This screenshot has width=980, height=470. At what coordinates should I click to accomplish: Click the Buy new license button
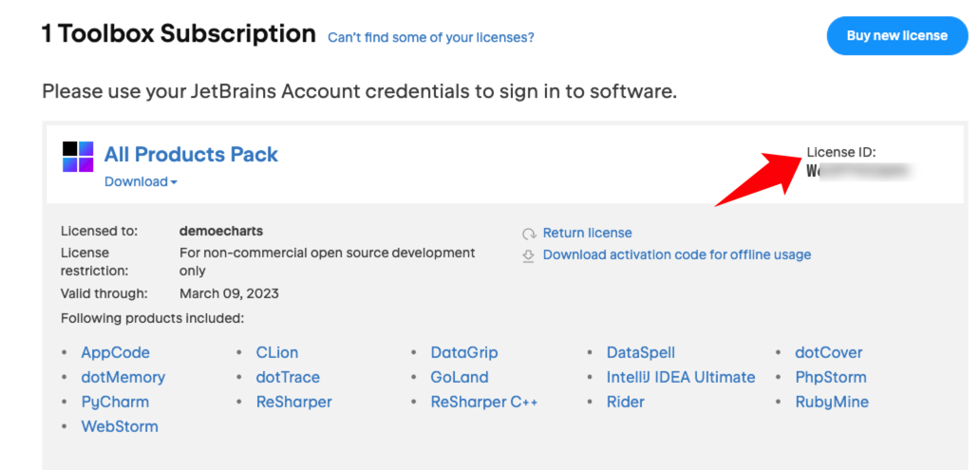[896, 36]
